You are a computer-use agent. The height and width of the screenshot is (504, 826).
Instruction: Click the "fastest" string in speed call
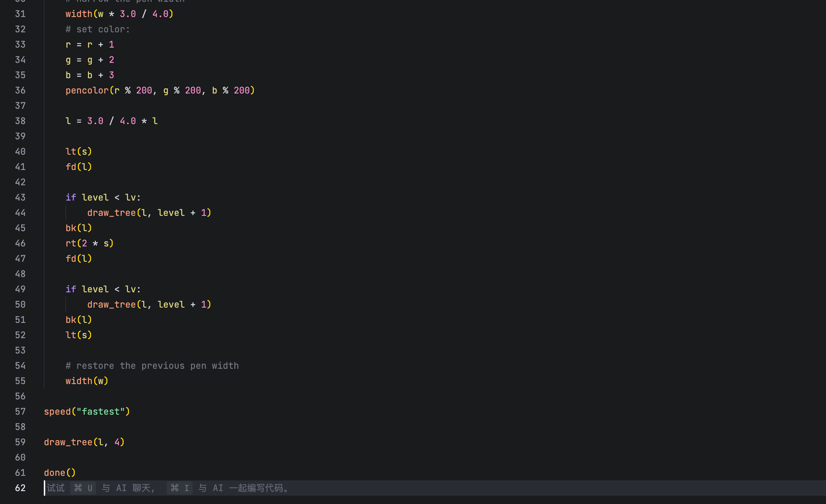[x=100, y=412]
